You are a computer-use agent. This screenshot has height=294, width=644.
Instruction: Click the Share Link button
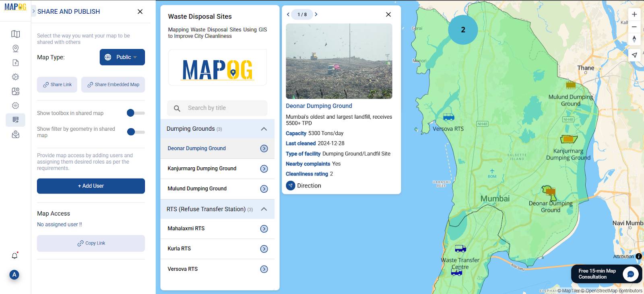tap(57, 84)
